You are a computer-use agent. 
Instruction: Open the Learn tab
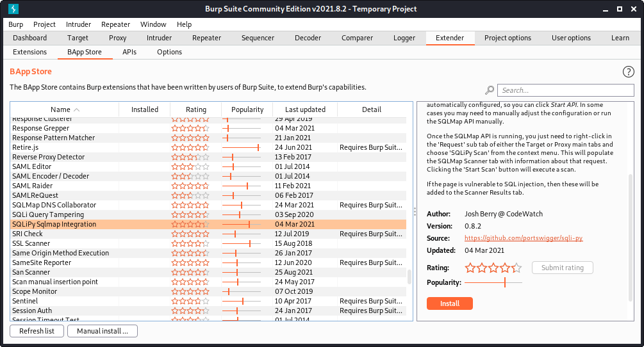[x=620, y=38]
